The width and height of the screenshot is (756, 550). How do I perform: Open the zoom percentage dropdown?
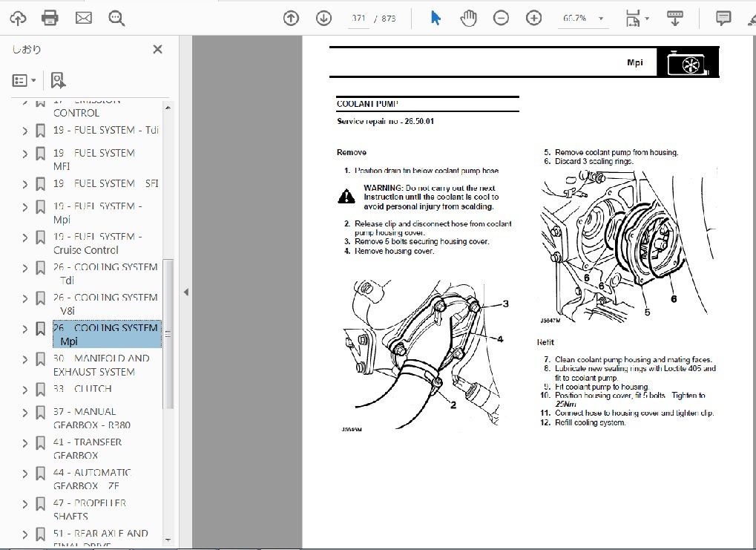click(601, 19)
